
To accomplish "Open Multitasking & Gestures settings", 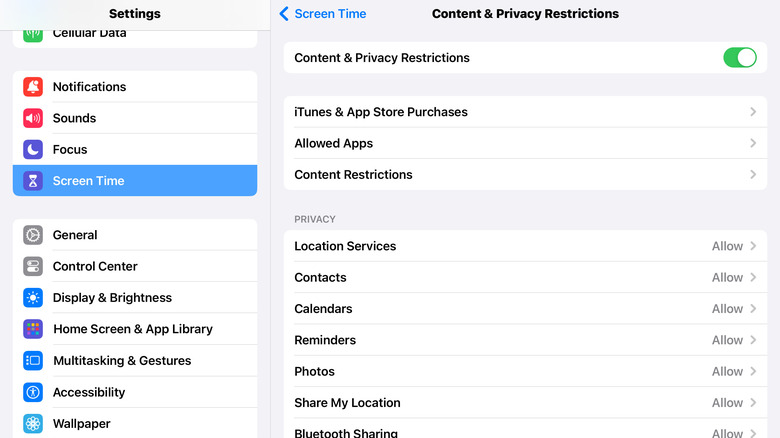I will [x=135, y=360].
